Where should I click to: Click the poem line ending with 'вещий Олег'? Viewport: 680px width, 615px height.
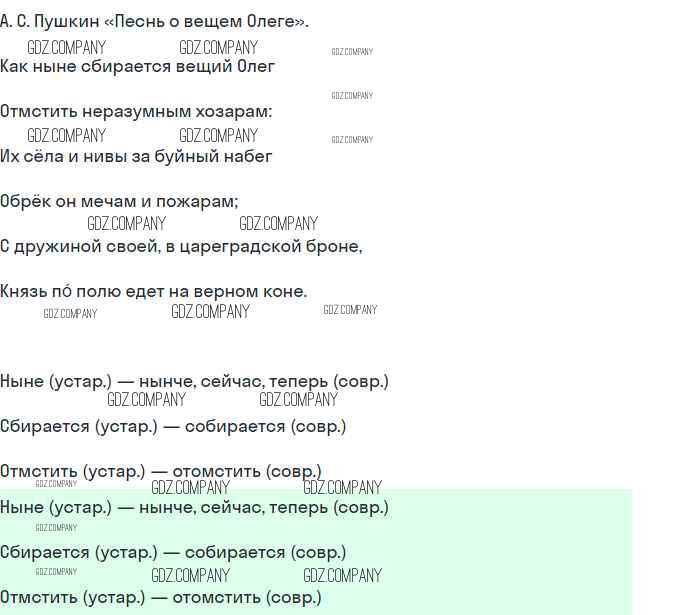137,66
